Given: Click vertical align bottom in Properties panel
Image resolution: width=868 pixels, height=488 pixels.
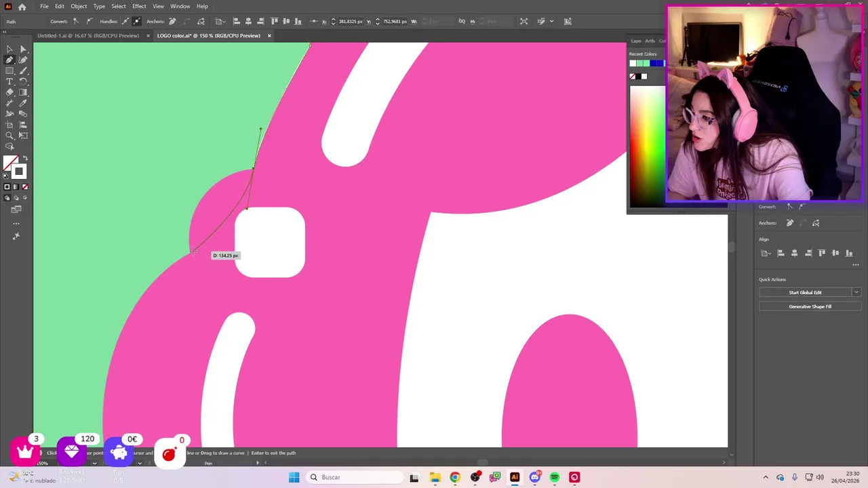Looking at the screenshot, I should pyautogui.click(x=849, y=253).
